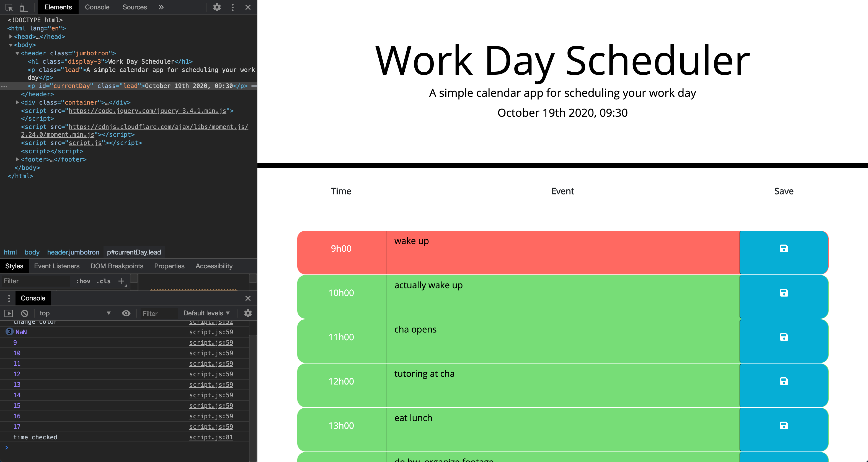Toggle the device emulation toolbar
868x462 pixels.
point(24,7)
